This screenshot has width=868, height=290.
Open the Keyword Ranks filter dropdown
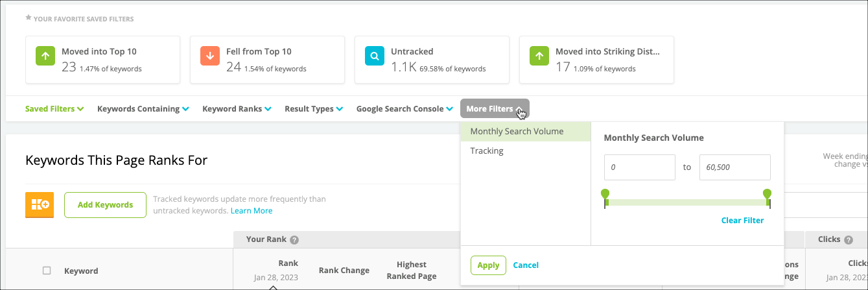tap(237, 109)
